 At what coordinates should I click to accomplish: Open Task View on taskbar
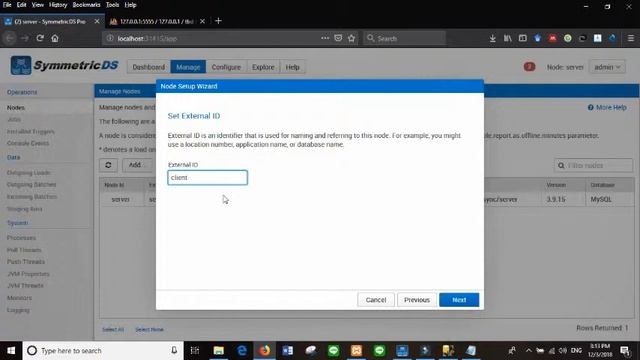[x=195, y=351]
